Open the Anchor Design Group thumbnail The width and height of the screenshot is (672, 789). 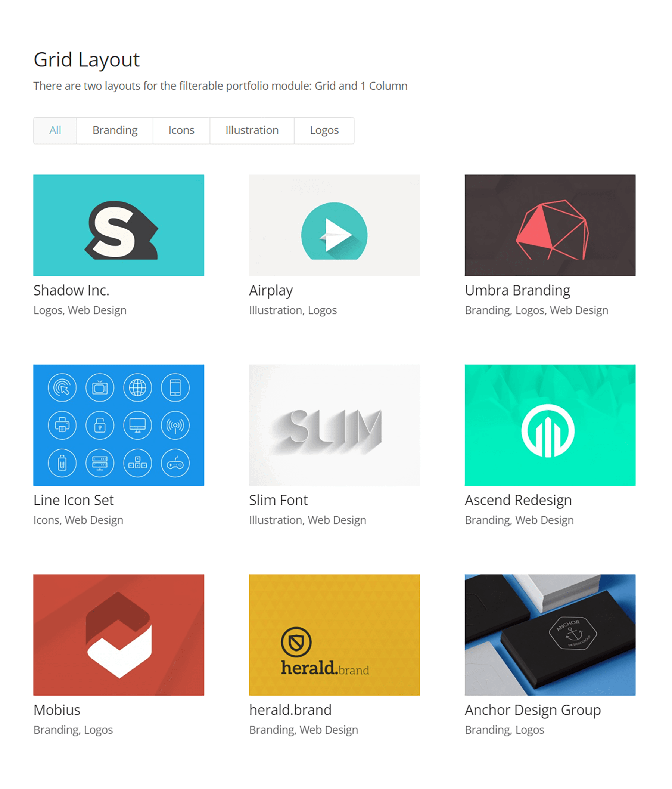coord(550,635)
